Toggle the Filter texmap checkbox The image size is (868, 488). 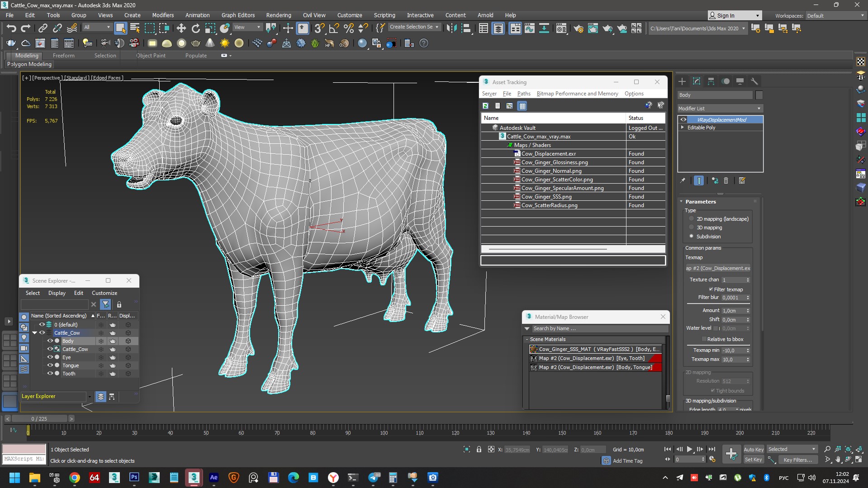pyautogui.click(x=711, y=289)
